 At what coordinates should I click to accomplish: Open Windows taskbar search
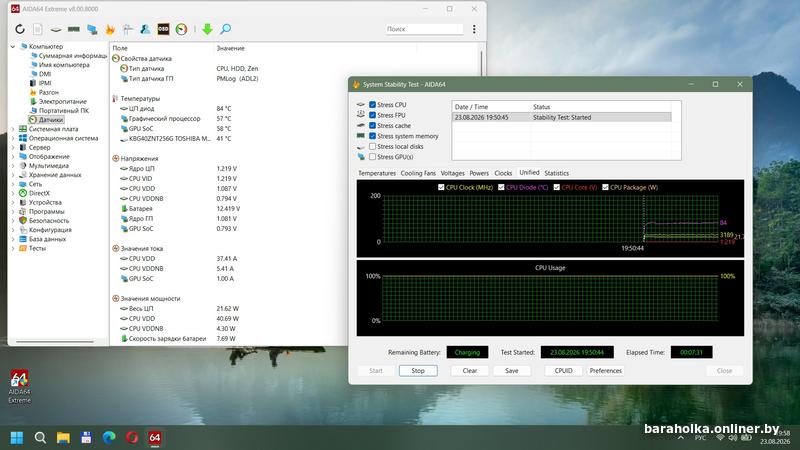40,437
